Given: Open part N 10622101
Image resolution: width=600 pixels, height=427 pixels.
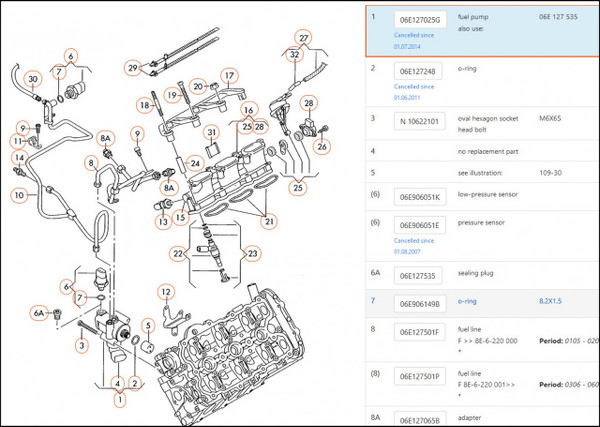Looking at the screenshot, I should [418, 122].
